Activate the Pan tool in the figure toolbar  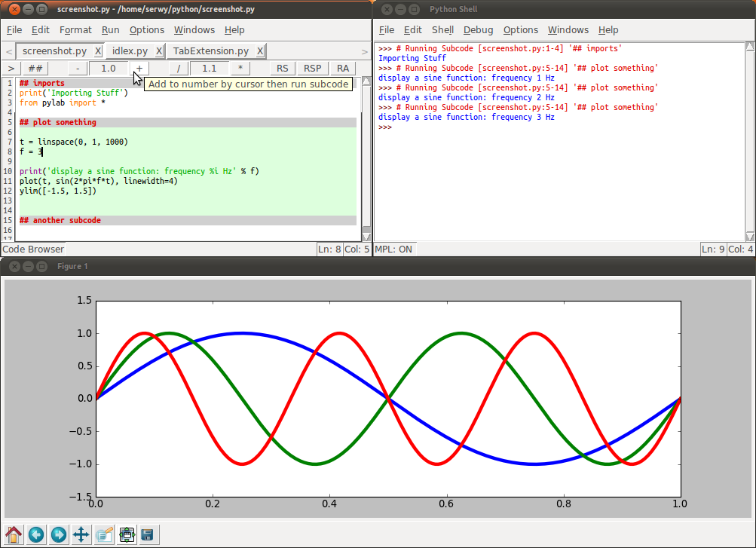pos(80,534)
